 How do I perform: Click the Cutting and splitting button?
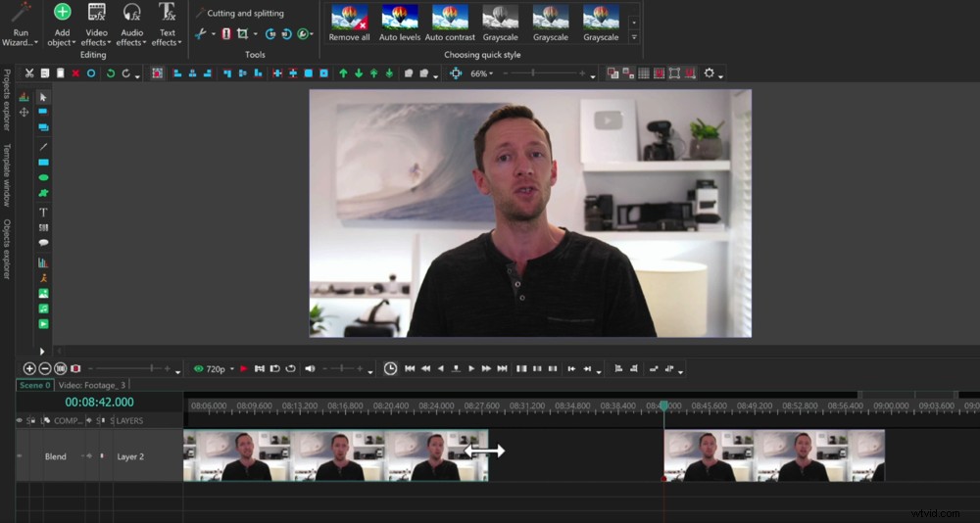239,13
